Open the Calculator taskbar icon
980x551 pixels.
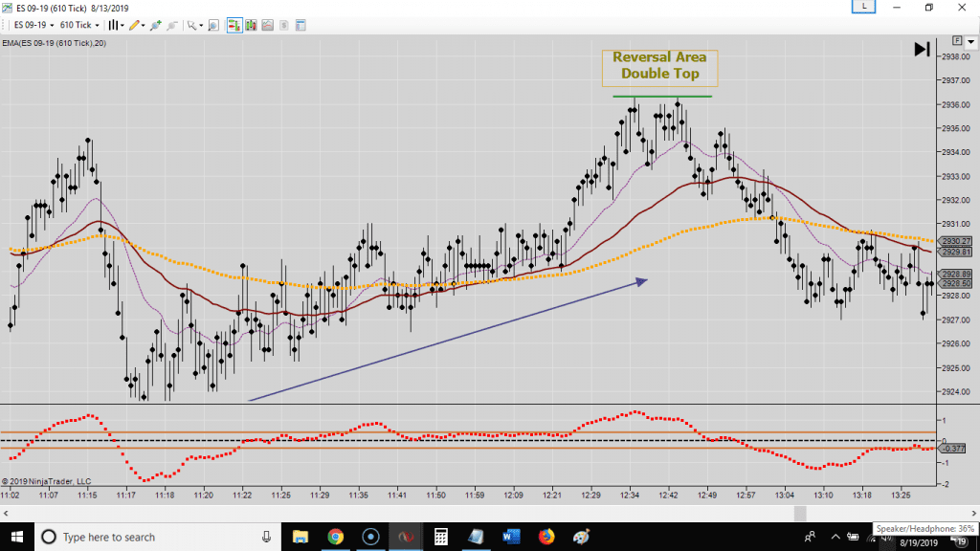pos(440,537)
